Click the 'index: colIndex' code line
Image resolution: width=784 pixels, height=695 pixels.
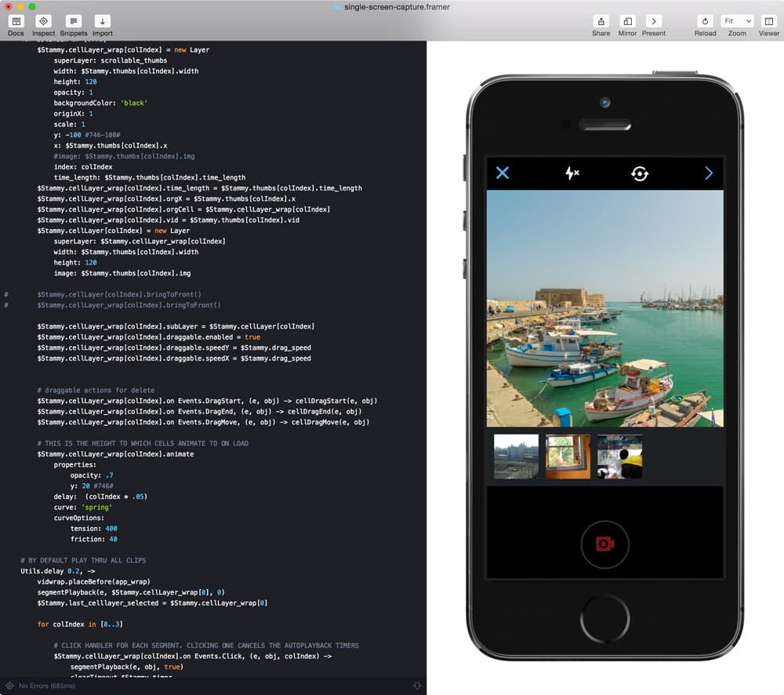click(83, 167)
